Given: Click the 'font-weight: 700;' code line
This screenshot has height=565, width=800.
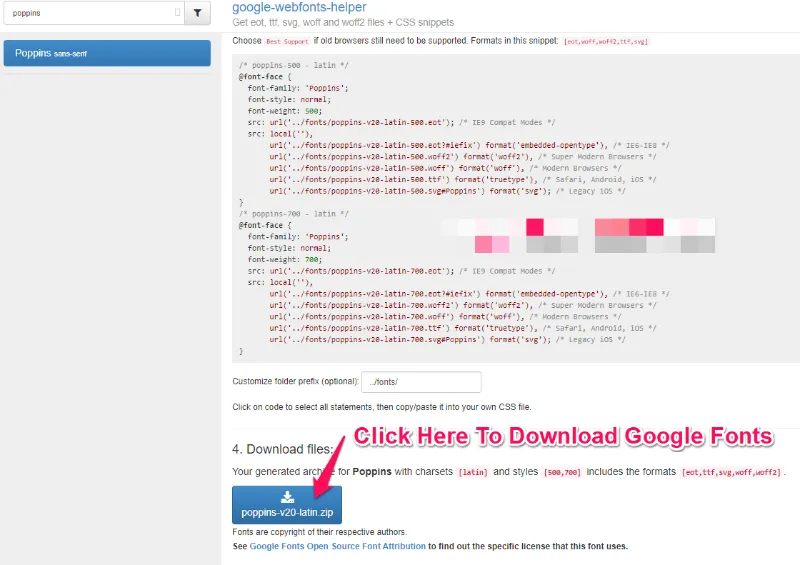Looking at the screenshot, I should tap(285, 259).
